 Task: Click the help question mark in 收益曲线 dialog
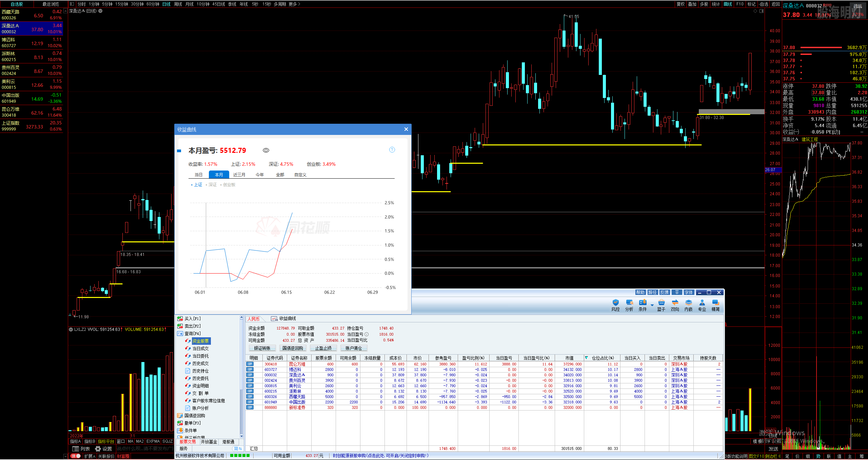pos(392,150)
